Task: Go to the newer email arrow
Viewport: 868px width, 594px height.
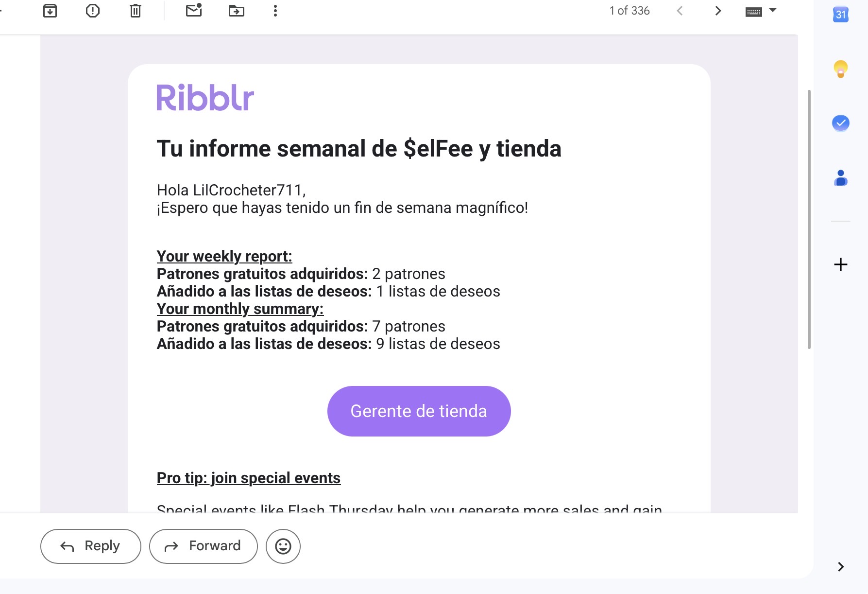Action: tap(680, 11)
